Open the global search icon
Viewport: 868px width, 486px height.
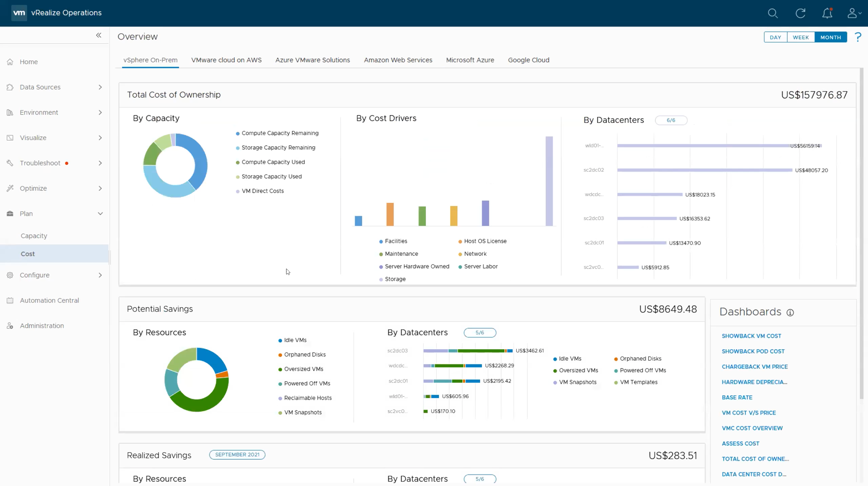tap(773, 13)
